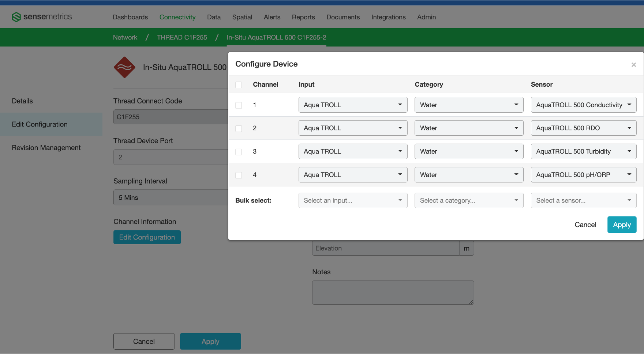Open the Admin menu
This screenshot has height=354, width=644.
[426, 17]
